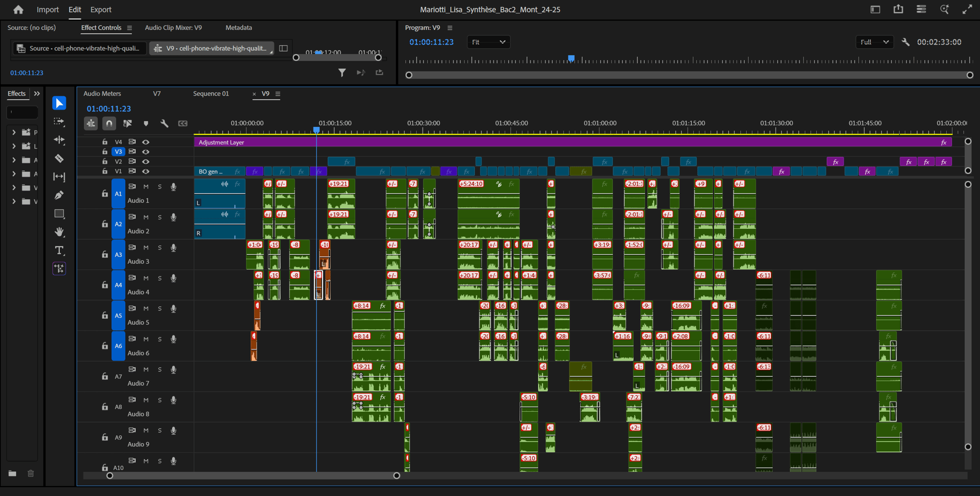980x496 pixels.
Task: Select the Pen tool
Action: click(x=59, y=195)
